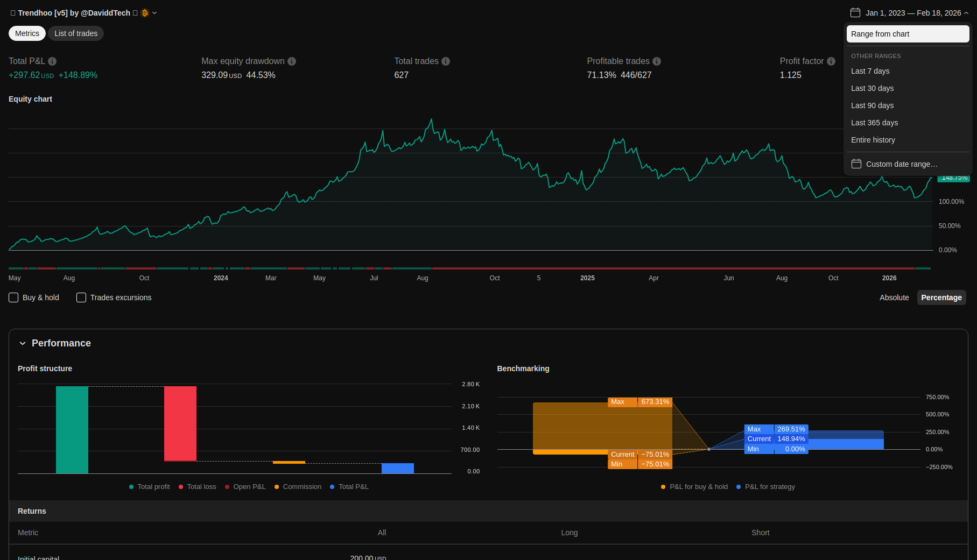Click the orange strategy badge icon in title
977x560 pixels.
[x=145, y=13]
